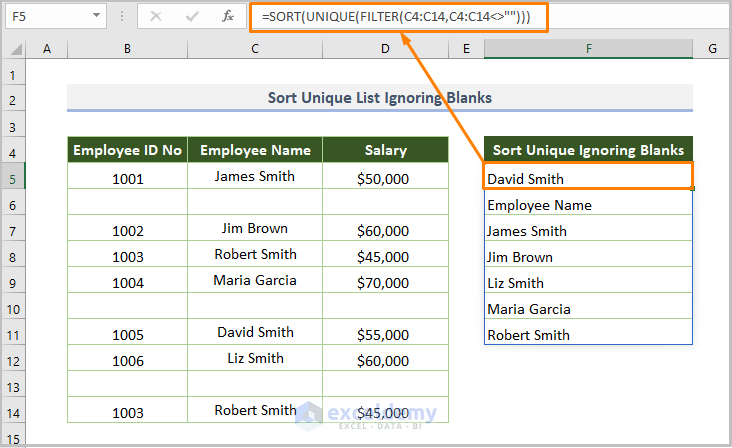The image size is (732, 448).
Task: Select the $70,000 salary cell
Action: 385,283
